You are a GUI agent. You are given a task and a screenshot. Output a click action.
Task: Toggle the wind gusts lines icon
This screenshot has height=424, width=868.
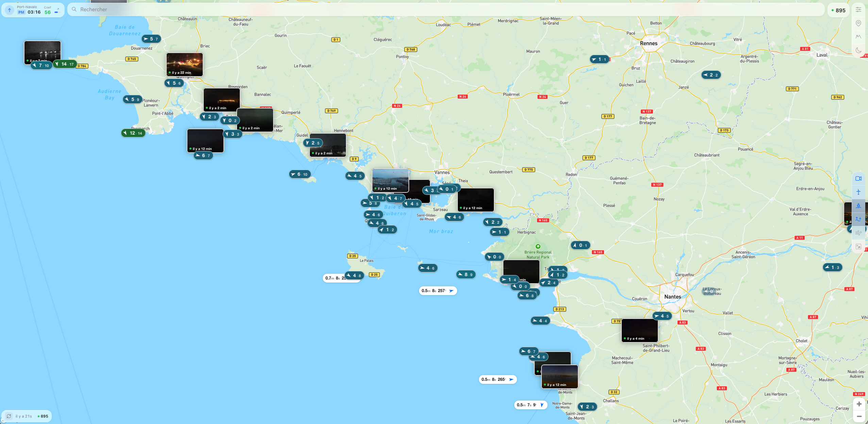click(x=858, y=233)
